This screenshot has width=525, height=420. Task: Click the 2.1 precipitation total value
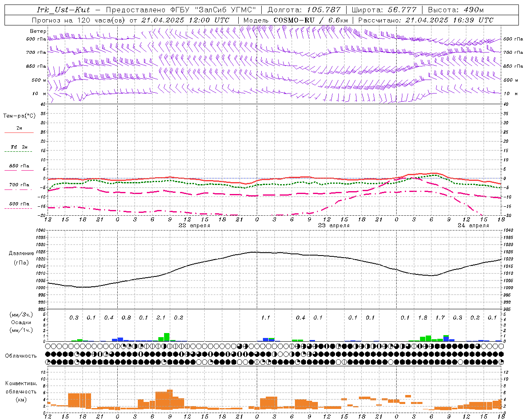click(x=161, y=318)
